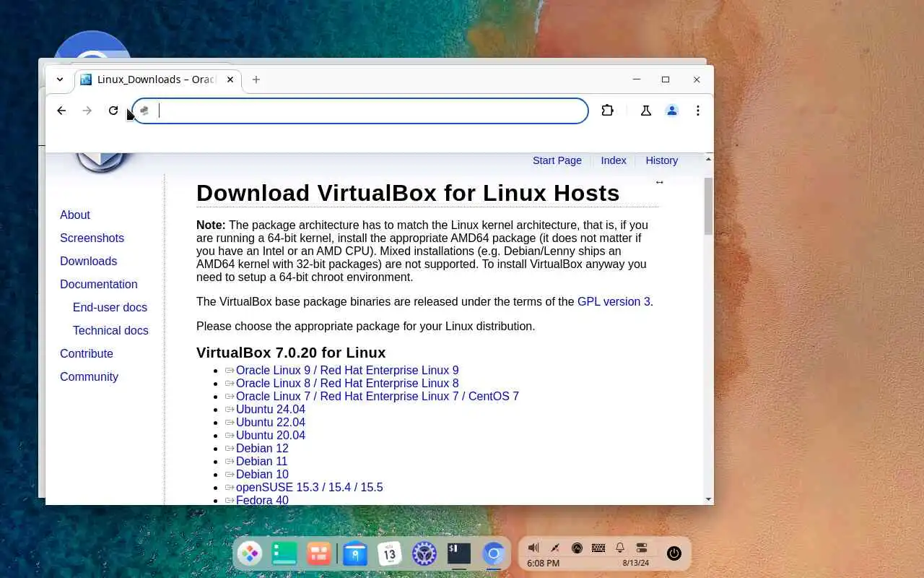Screen dimensions: 924x578
Task: Download Oracle Linux 7 / CentOS 7 package
Action: pyautogui.click(x=378, y=396)
